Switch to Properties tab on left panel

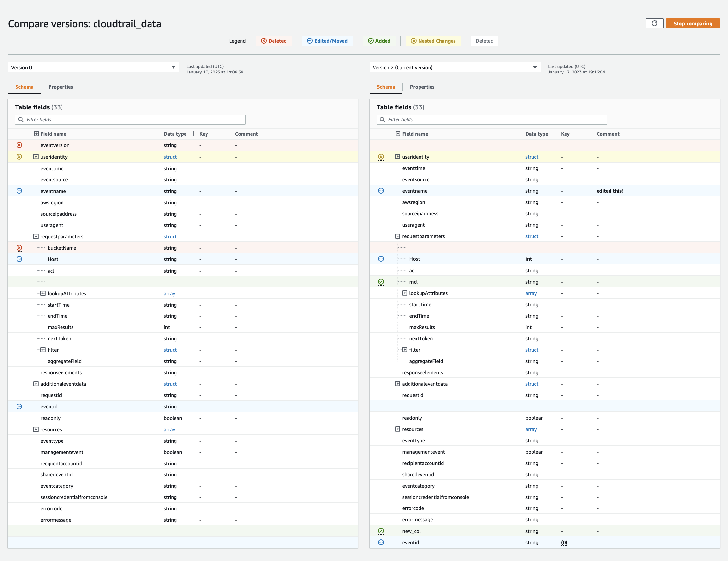coord(60,87)
